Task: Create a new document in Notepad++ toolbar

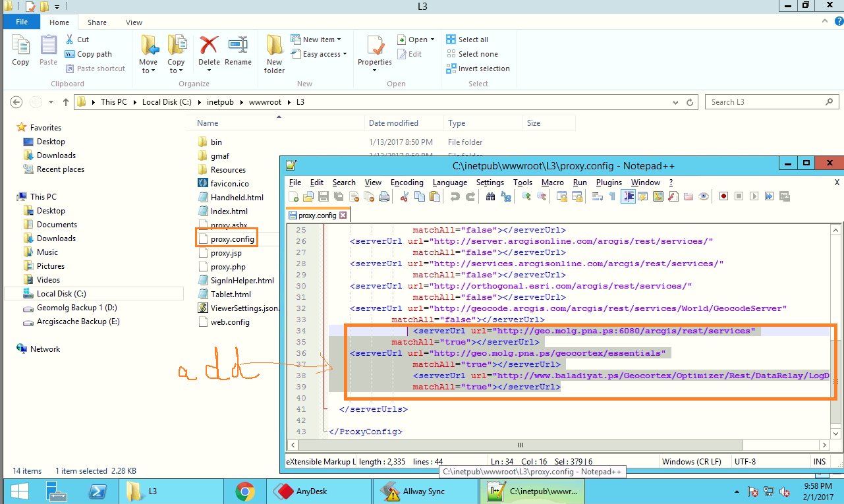Action: pyautogui.click(x=293, y=196)
